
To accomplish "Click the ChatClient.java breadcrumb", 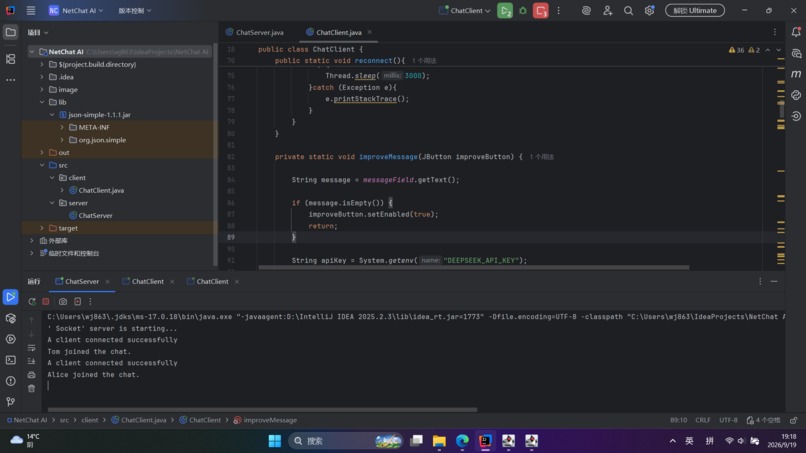I will tap(139, 420).
